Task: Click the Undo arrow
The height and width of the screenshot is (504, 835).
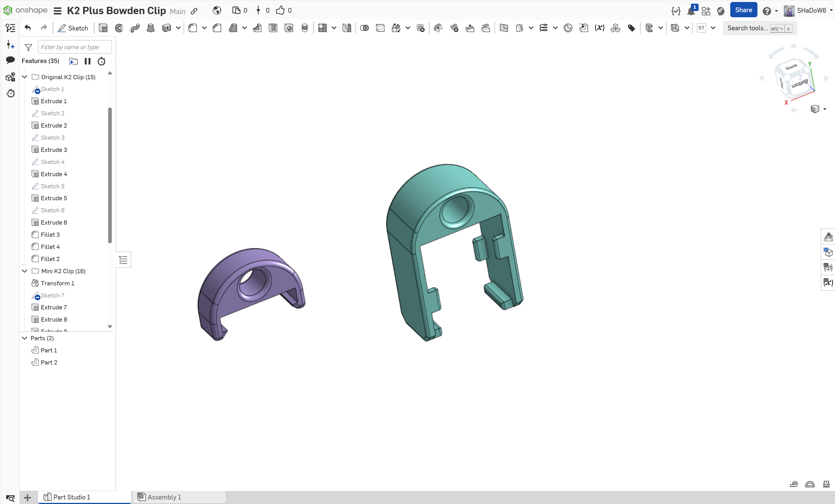Action: [x=28, y=28]
